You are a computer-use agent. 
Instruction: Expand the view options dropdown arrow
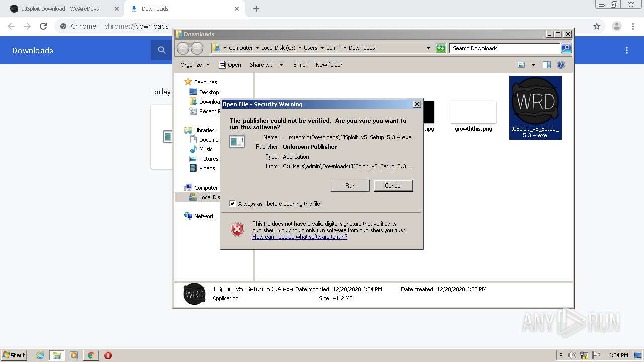[x=533, y=65]
